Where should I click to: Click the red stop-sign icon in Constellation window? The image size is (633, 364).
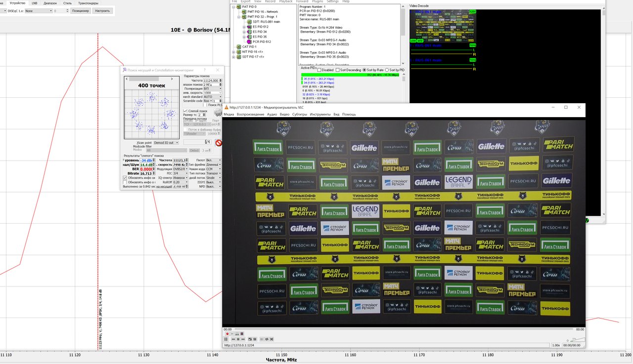pos(219,143)
